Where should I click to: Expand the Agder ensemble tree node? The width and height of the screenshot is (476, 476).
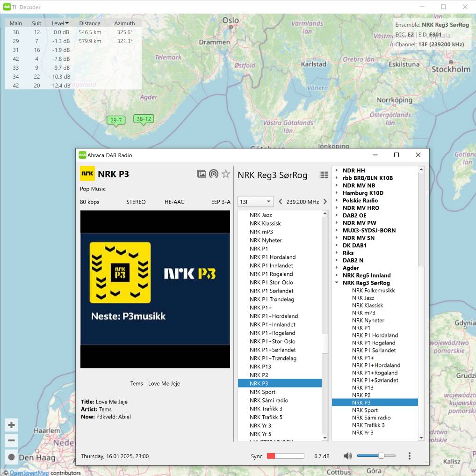pyautogui.click(x=337, y=268)
